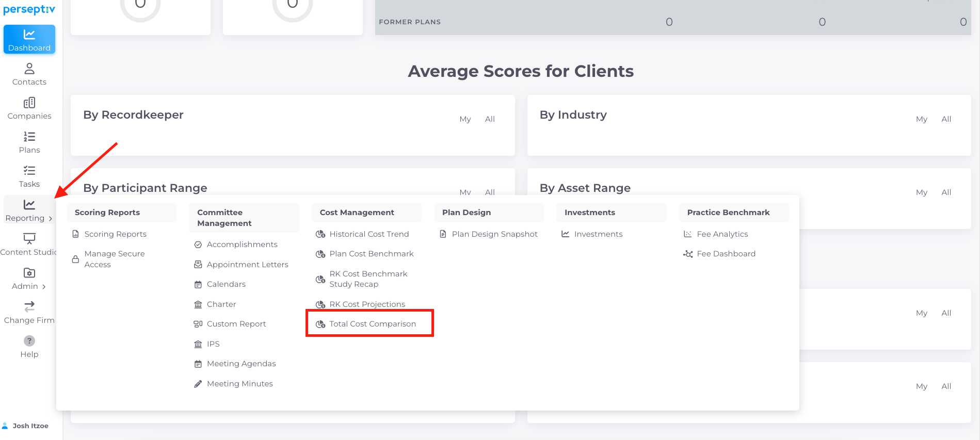Open Total Cost Comparison report
This screenshot has height=440, width=980.
[373, 324]
